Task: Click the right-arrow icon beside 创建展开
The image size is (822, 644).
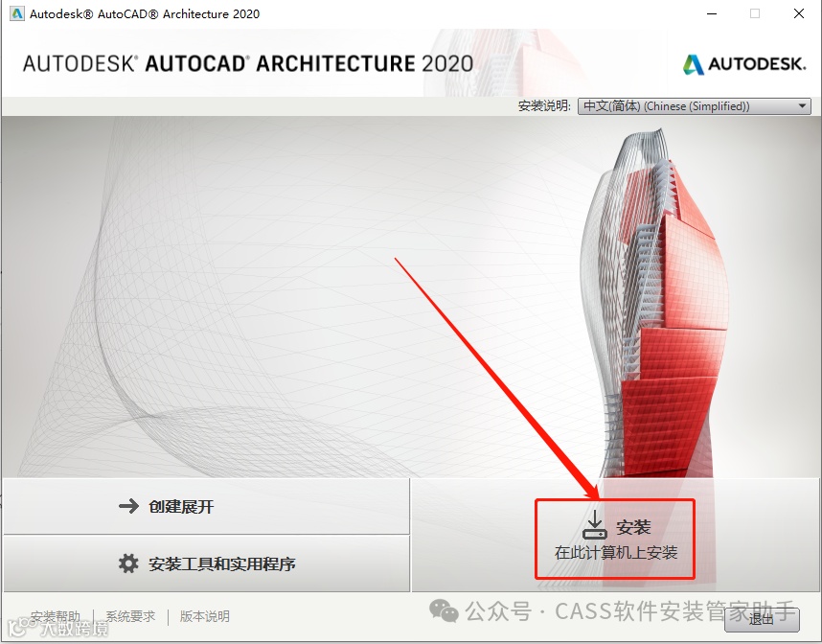Action: click(x=128, y=506)
